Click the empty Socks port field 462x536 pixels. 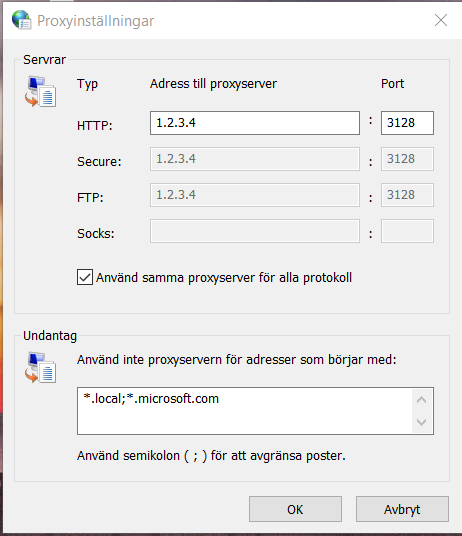pos(407,231)
